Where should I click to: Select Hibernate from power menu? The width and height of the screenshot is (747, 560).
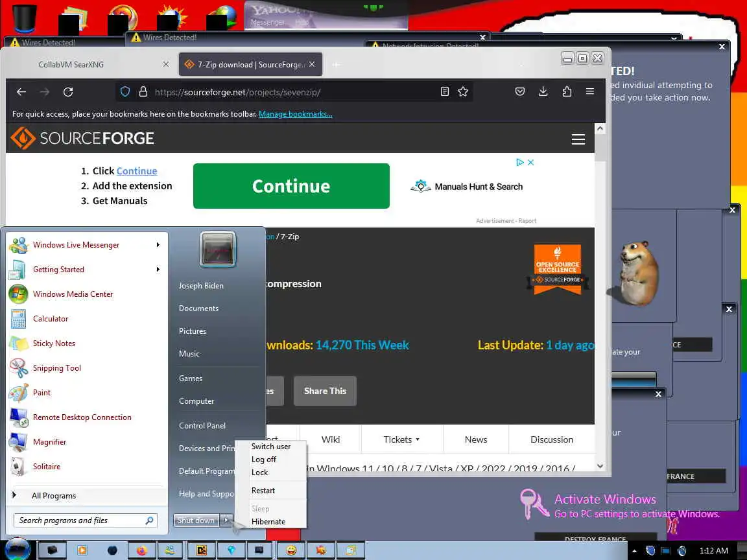270,522
